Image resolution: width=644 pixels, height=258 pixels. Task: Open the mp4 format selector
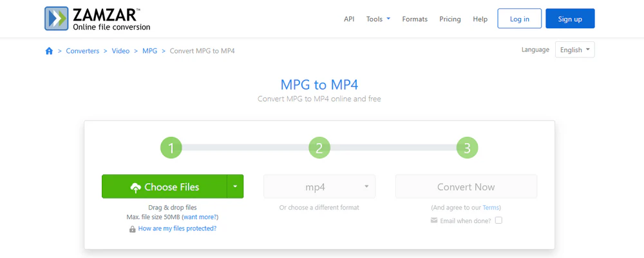(x=319, y=187)
